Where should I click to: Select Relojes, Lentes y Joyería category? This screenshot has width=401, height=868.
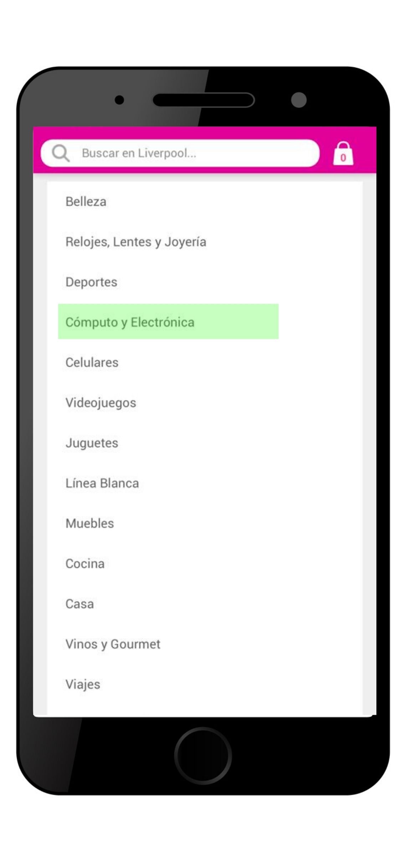136,242
